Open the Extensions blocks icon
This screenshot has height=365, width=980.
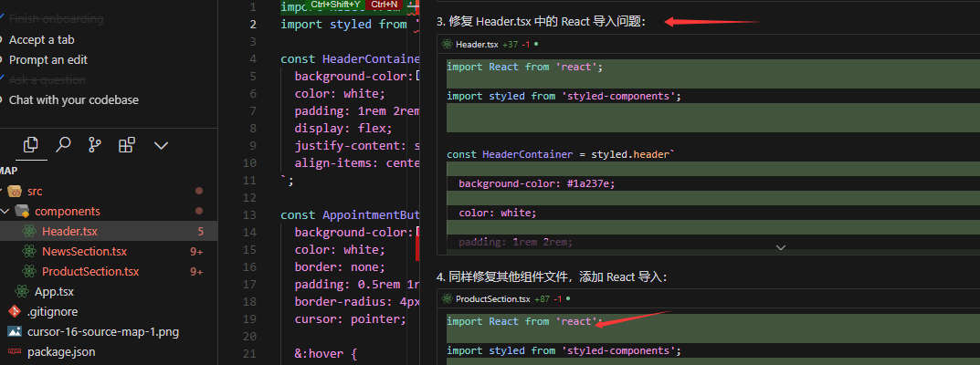(x=127, y=145)
